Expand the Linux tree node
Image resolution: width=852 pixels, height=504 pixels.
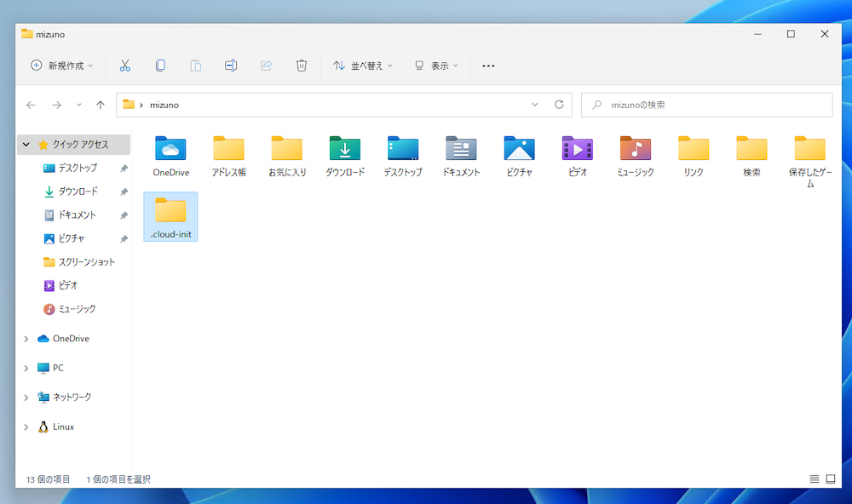click(26, 427)
